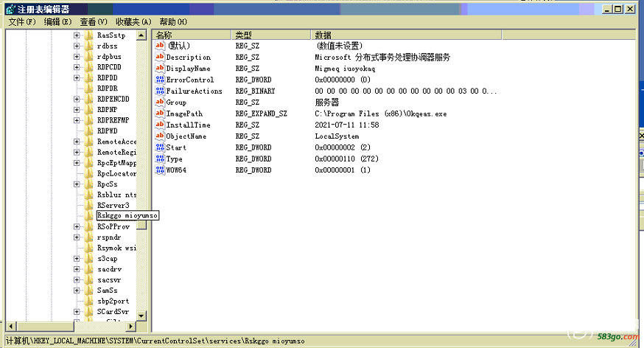The width and height of the screenshot is (644, 348).
Task: Sort by the 类型 column header
Action: point(271,35)
